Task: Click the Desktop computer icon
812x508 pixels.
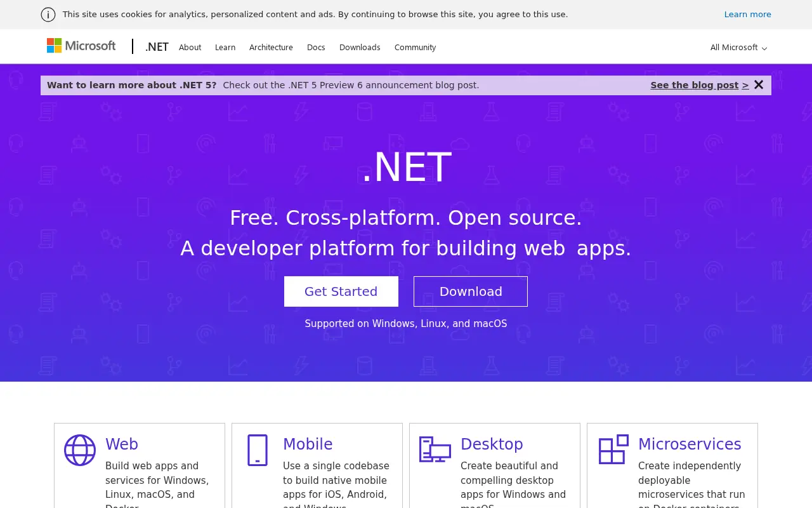Action: pyautogui.click(x=435, y=450)
